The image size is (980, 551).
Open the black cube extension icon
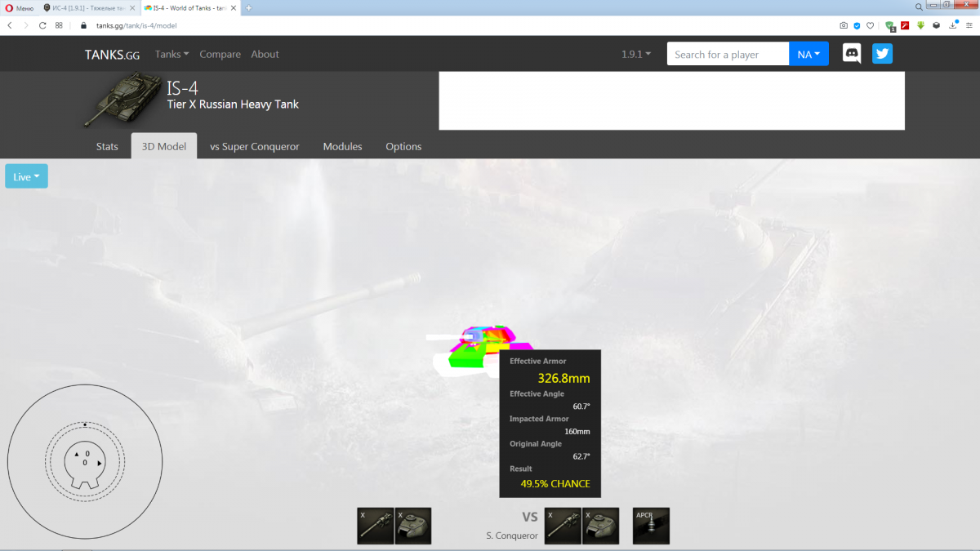coord(936,25)
